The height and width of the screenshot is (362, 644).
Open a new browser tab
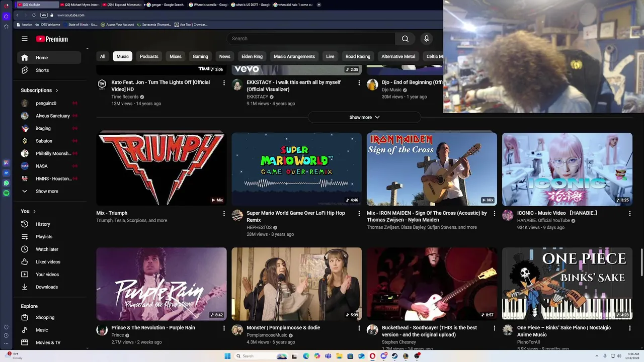[319, 5]
